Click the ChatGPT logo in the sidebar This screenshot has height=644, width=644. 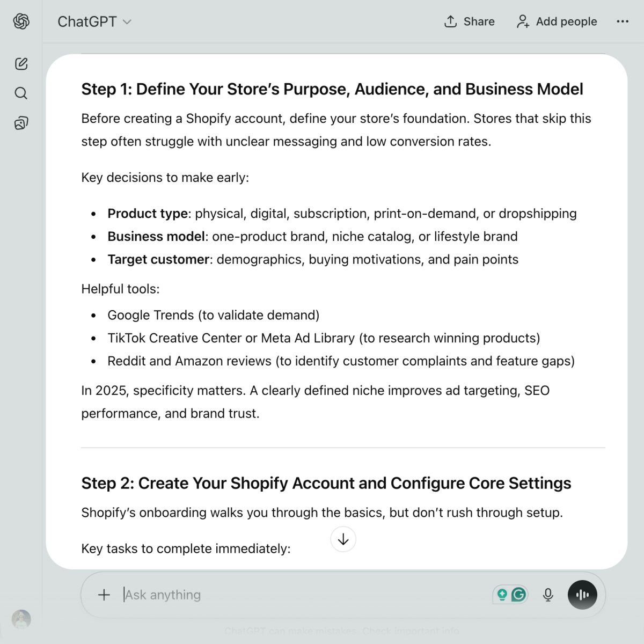(21, 21)
